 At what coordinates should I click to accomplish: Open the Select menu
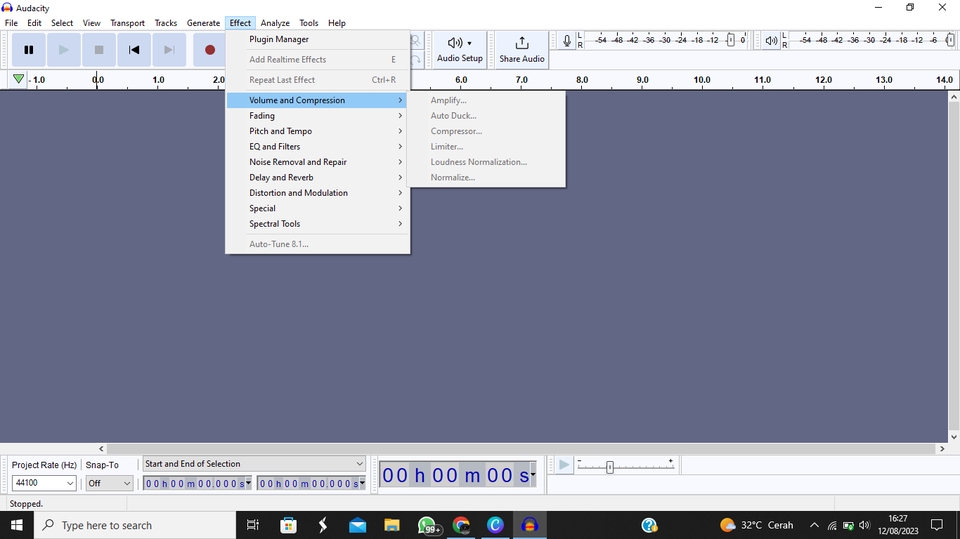pyautogui.click(x=62, y=23)
